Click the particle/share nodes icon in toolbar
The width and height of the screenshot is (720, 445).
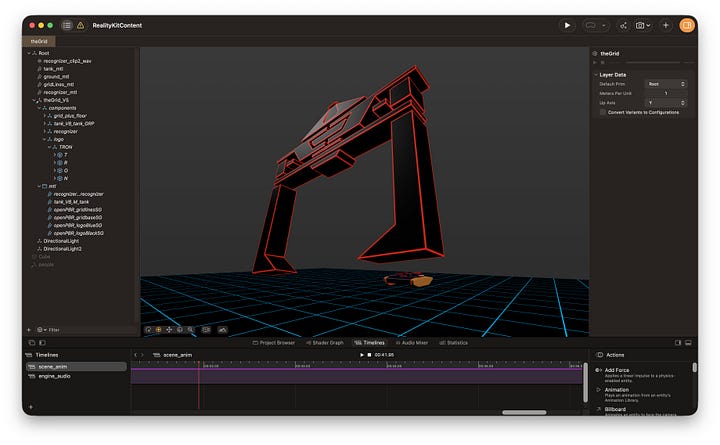tap(623, 26)
